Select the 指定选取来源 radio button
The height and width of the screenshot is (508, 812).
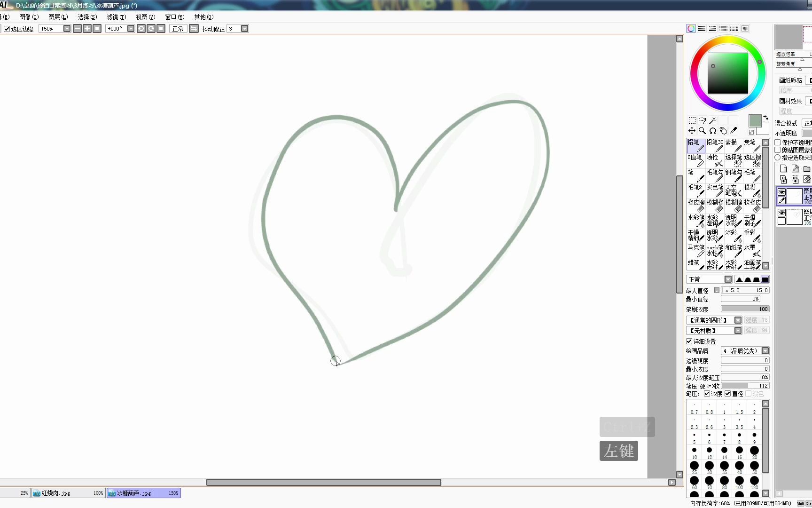click(x=778, y=158)
